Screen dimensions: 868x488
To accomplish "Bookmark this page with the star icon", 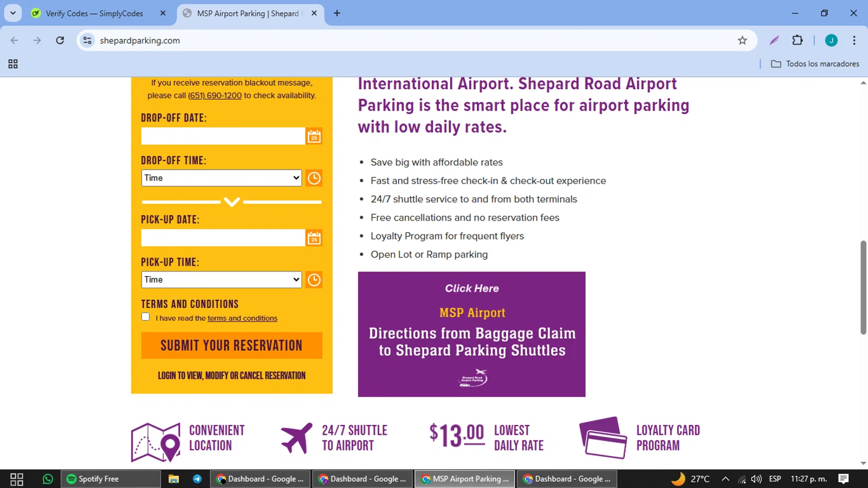I will click(742, 41).
